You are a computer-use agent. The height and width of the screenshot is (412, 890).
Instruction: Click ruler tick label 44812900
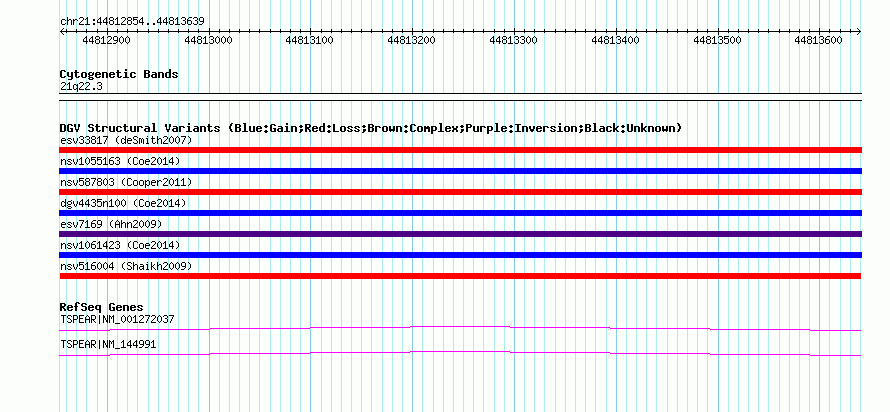coord(106,40)
